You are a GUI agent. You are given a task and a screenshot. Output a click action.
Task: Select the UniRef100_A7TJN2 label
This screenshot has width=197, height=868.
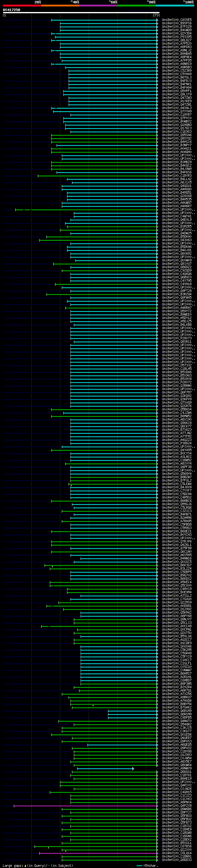pyautogui.click(x=177, y=433)
